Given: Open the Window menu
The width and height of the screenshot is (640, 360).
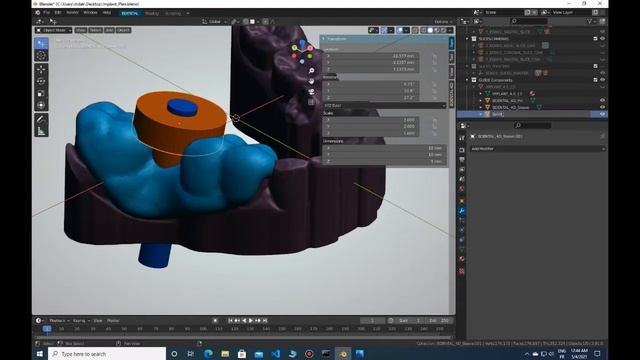Looking at the screenshot, I should coord(90,13).
